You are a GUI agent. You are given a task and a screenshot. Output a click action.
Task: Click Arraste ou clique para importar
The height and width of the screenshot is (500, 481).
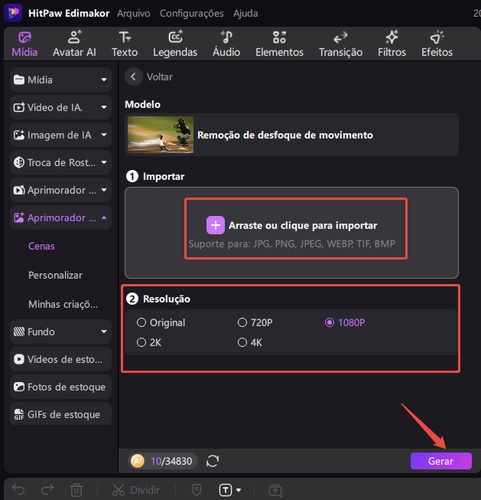(x=303, y=225)
